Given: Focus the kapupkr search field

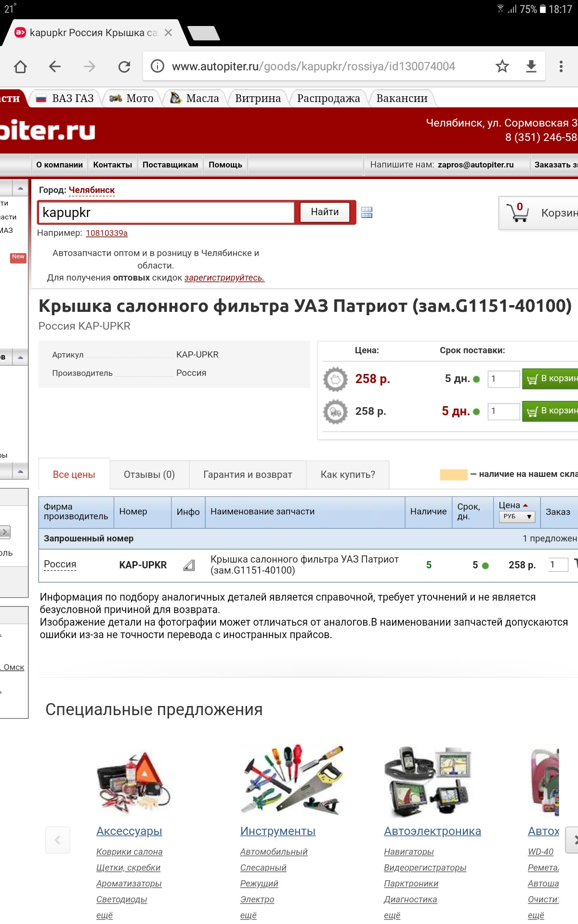Looking at the screenshot, I should (x=166, y=212).
